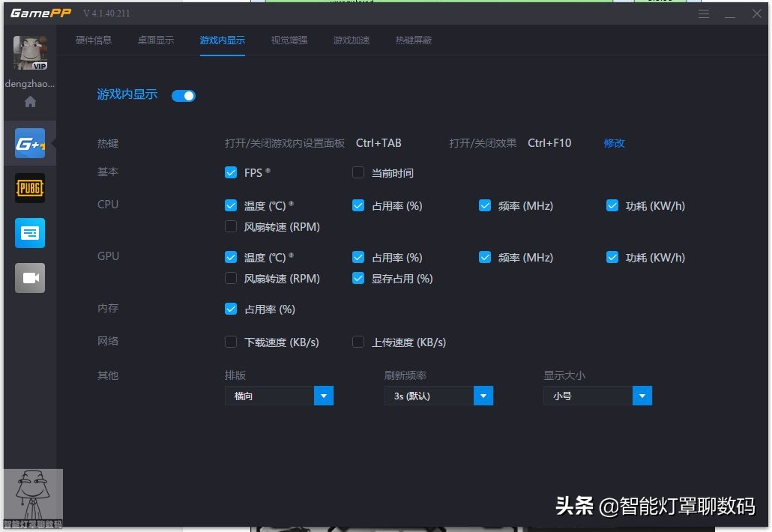This screenshot has height=532, width=772.
Task: Open the 视觉增强 tab
Action: coord(289,40)
